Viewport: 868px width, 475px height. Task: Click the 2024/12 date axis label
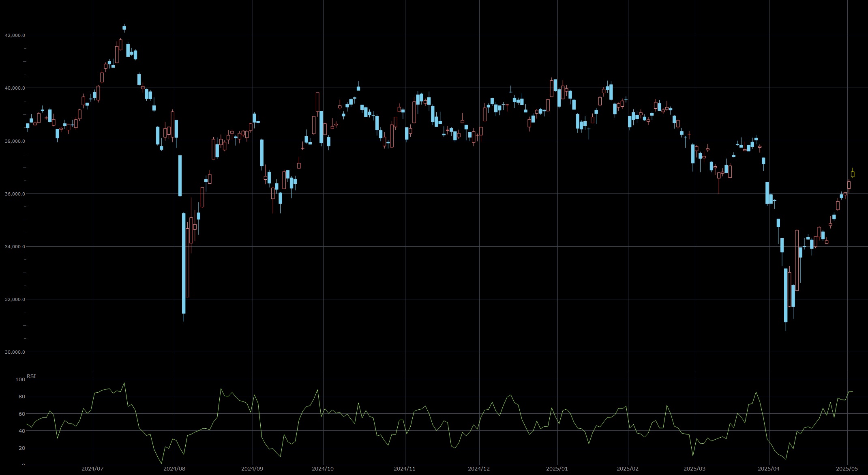tap(479, 469)
